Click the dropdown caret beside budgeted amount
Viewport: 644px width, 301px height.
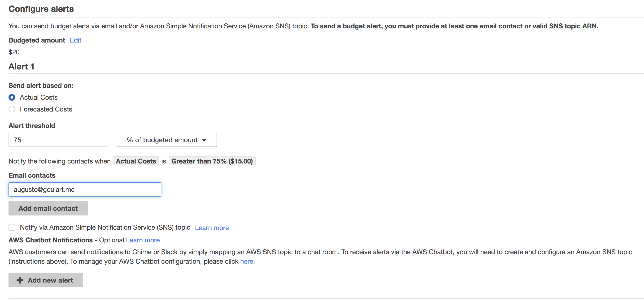(204, 140)
